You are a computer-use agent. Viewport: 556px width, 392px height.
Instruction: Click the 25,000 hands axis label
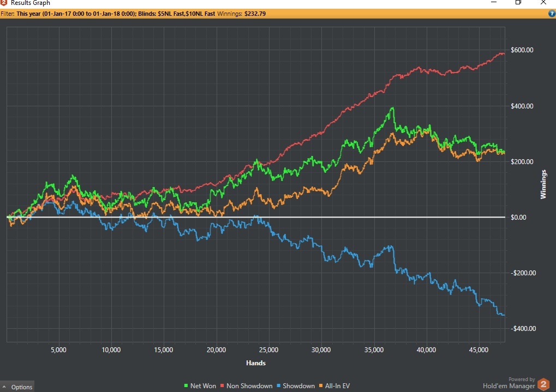tap(269, 350)
